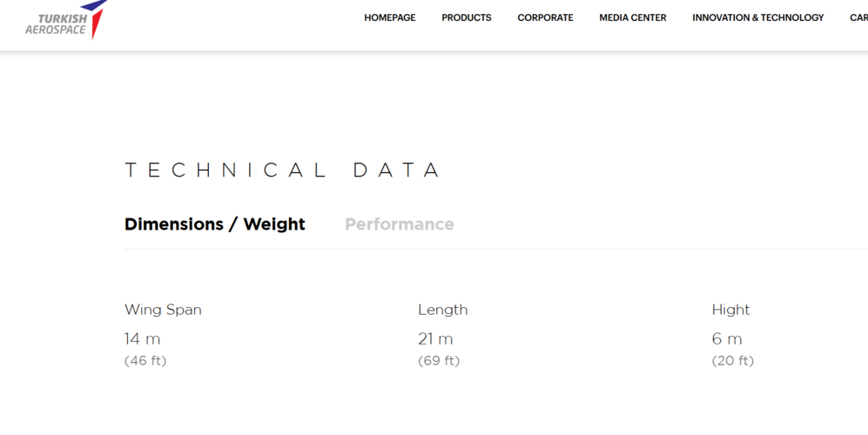Select the Dimensions / Weight tab
868x435 pixels.
click(215, 224)
